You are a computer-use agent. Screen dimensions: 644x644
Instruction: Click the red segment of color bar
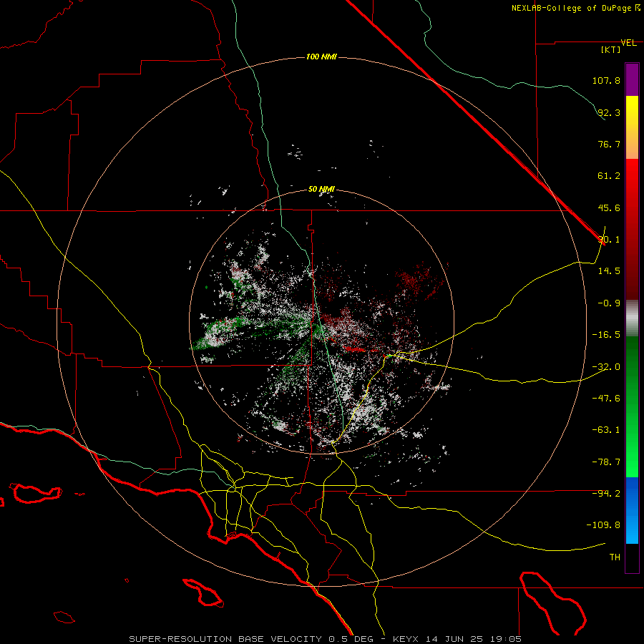(632, 229)
